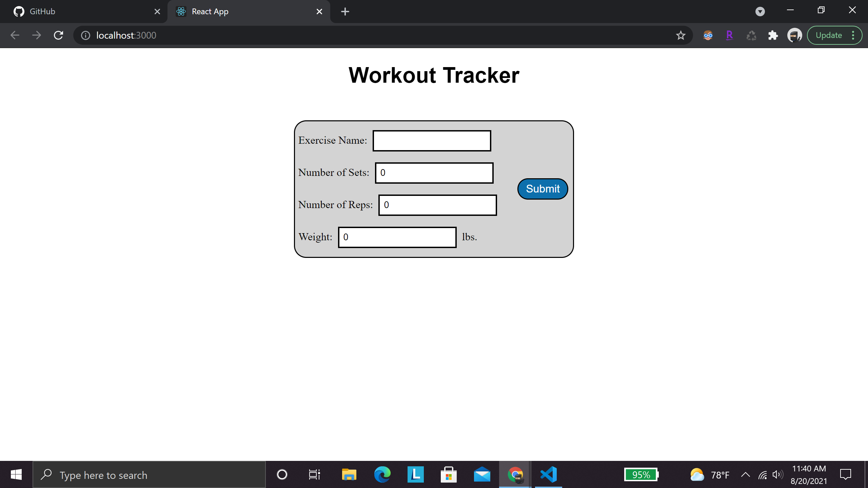Click the taskbar search box
Screen dimensions: 868x488
point(149,474)
